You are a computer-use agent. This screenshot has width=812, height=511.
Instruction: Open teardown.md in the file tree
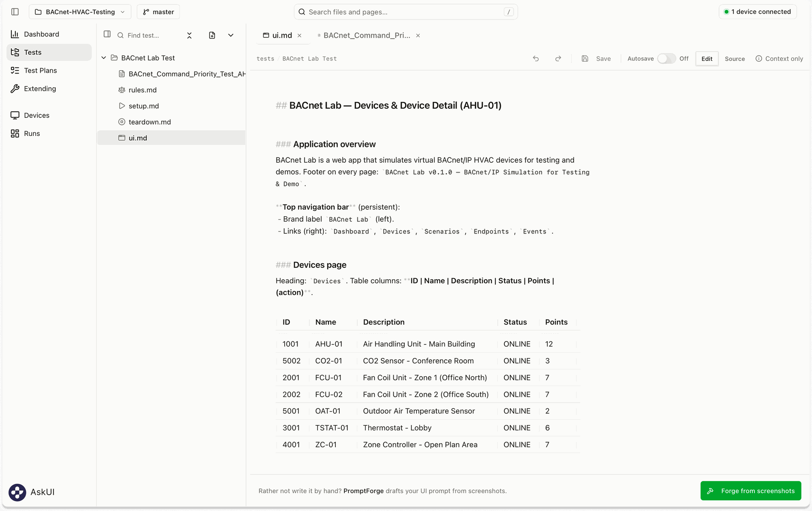(x=171, y=122)
